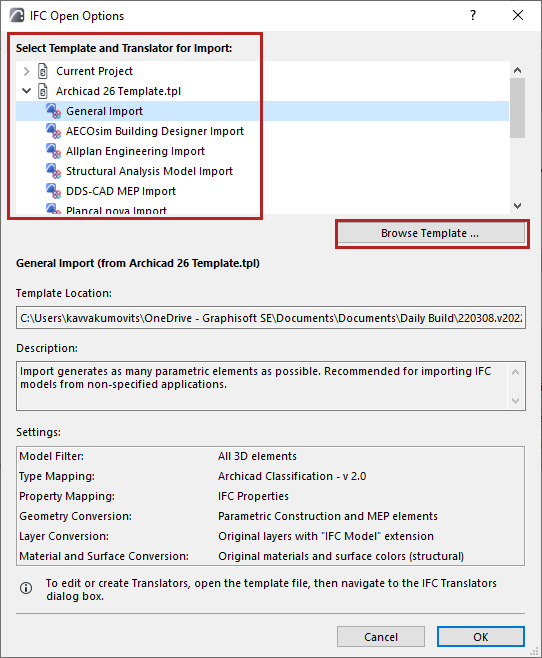Click the Current Project file icon
The height and width of the screenshot is (658, 542).
[x=43, y=71]
